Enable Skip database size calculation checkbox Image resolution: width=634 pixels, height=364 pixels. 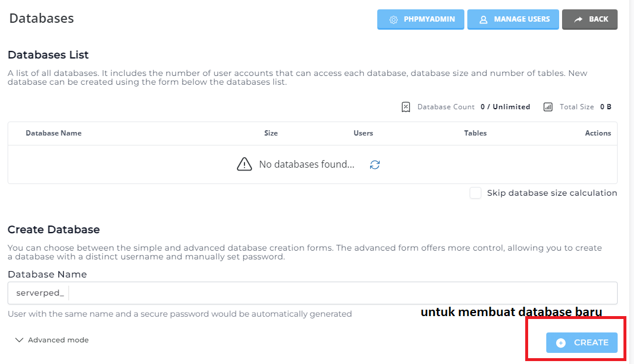tap(475, 193)
